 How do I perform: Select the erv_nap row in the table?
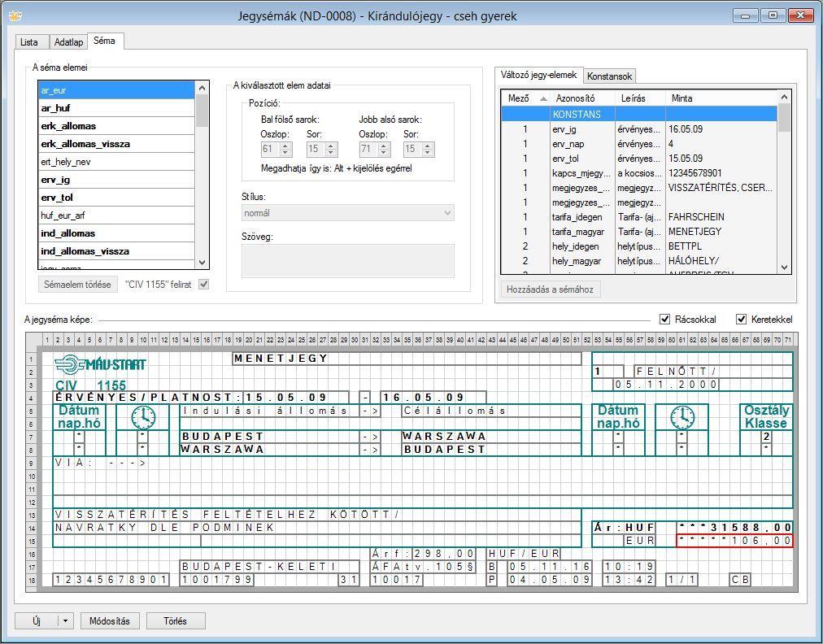(639, 143)
